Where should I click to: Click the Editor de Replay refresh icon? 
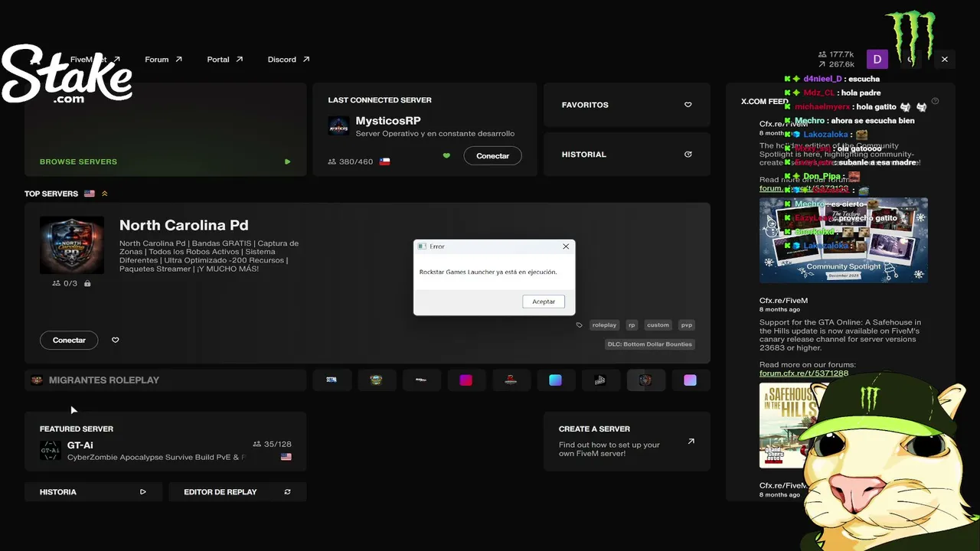click(x=288, y=492)
